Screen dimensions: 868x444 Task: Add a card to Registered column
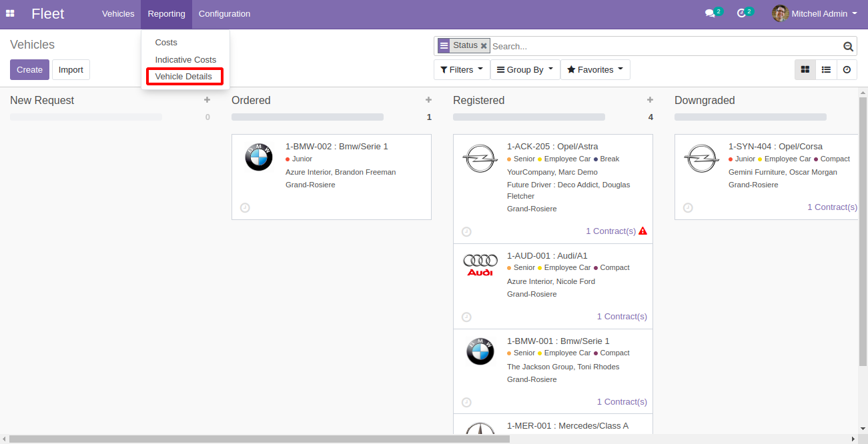point(650,100)
